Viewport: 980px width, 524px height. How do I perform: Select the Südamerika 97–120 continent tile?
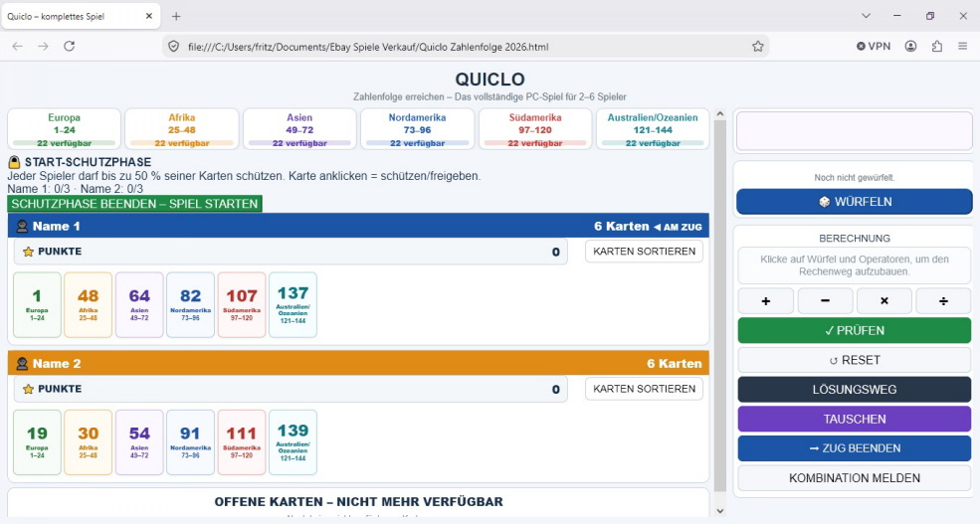[535, 129]
